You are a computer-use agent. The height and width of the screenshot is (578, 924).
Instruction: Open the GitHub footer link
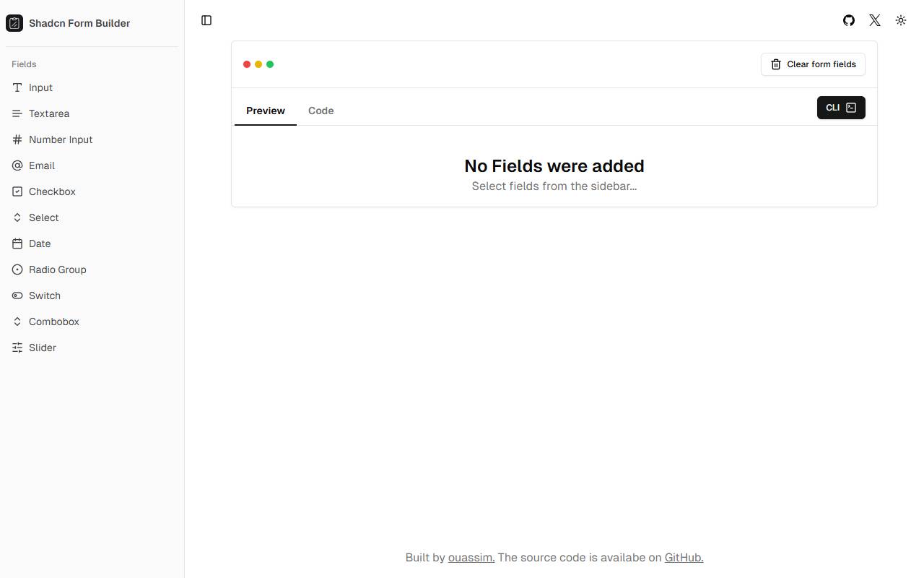(684, 558)
